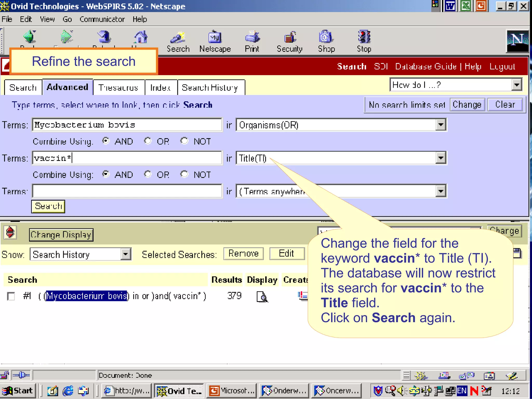This screenshot has height=399, width=532.
Task: Open My Netscape toolbar icon
Action: click(215, 42)
